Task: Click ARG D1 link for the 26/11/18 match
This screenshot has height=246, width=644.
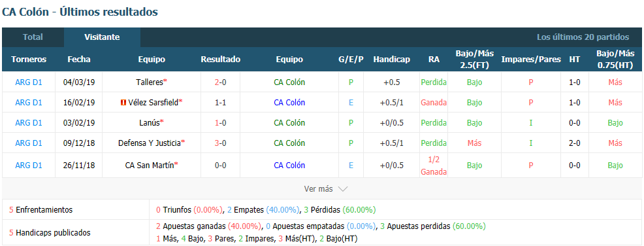Action: pyautogui.click(x=29, y=166)
